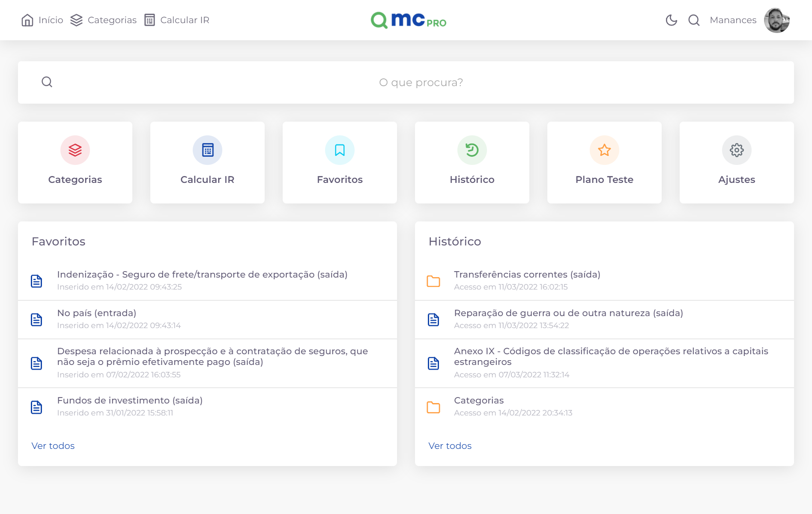Click the 'O que procura?' search field
The width and height of the screenshot is (812, 514).
pyautogui.click(x=421, y=82)
